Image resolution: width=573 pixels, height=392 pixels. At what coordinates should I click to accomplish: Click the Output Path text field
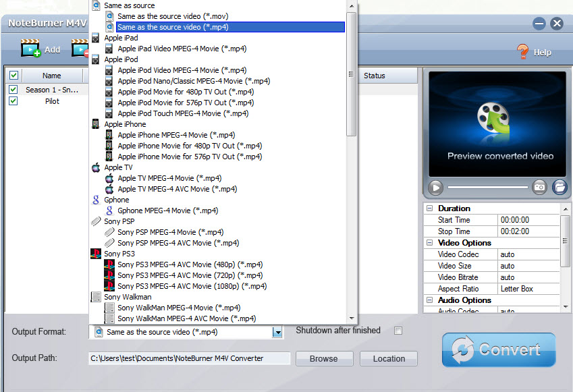(189, 358)
